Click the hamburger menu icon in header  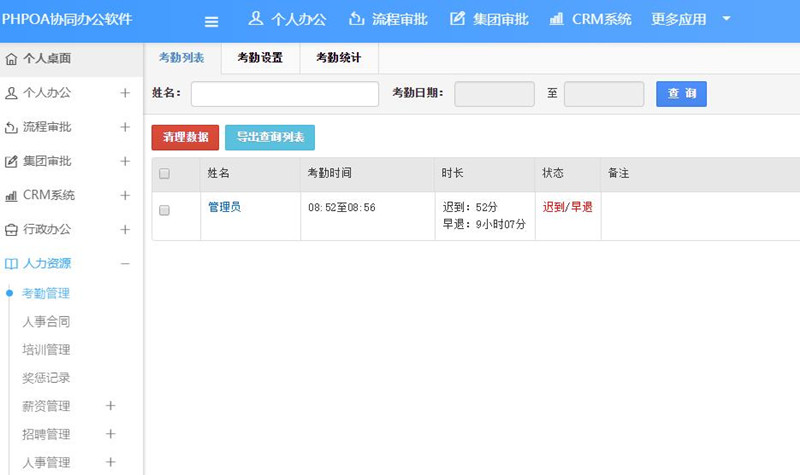211,21
